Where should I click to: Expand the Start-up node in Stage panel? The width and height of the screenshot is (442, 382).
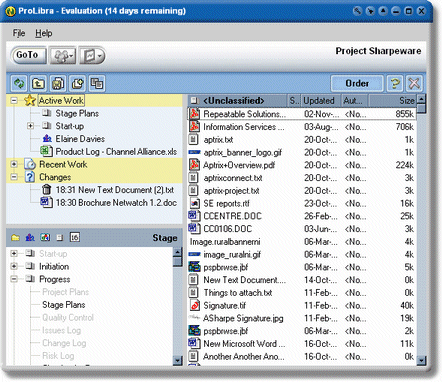pyautogui.click(x=14, y=254)
